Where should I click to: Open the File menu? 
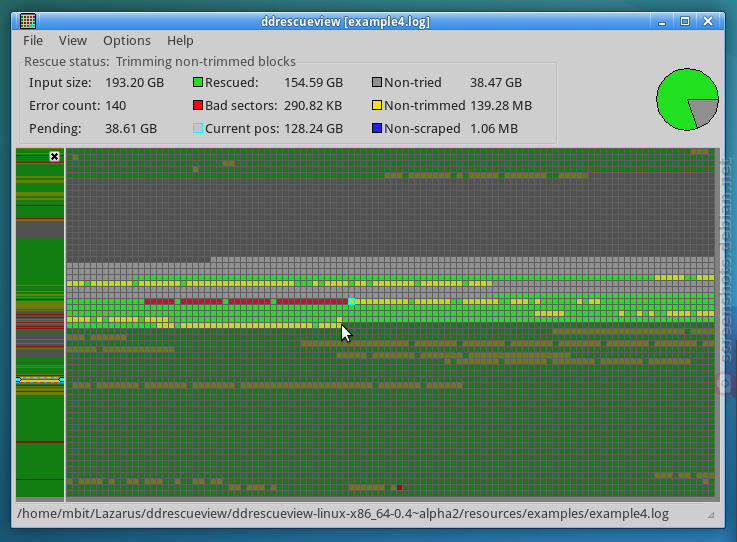click(33, 41)
